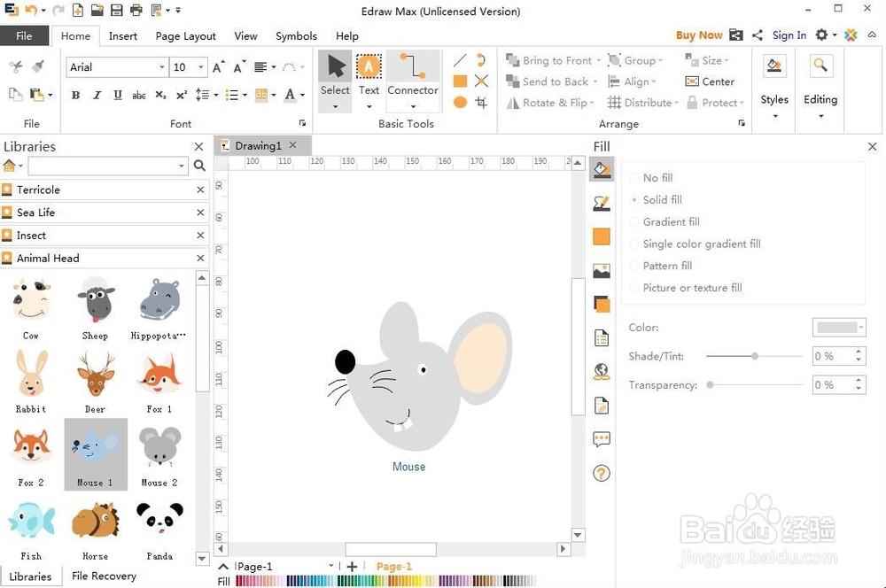Open the Comment panel icon

point(602,439)
